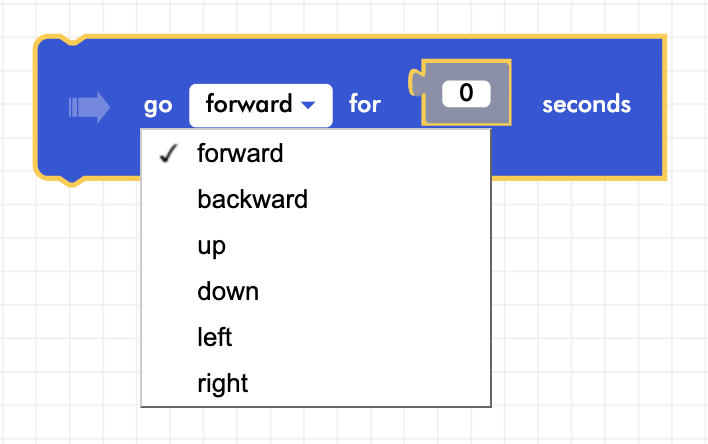Image resolution: width=708 pixels, height=444 pixels.
Task: Select the blue go block body
Action: [x=580, y=145]
